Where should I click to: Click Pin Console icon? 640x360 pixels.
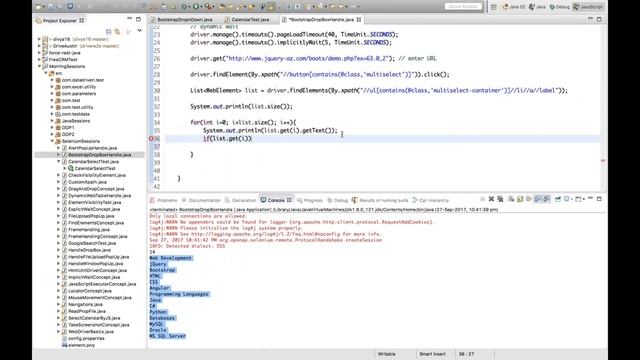point(558,199)
